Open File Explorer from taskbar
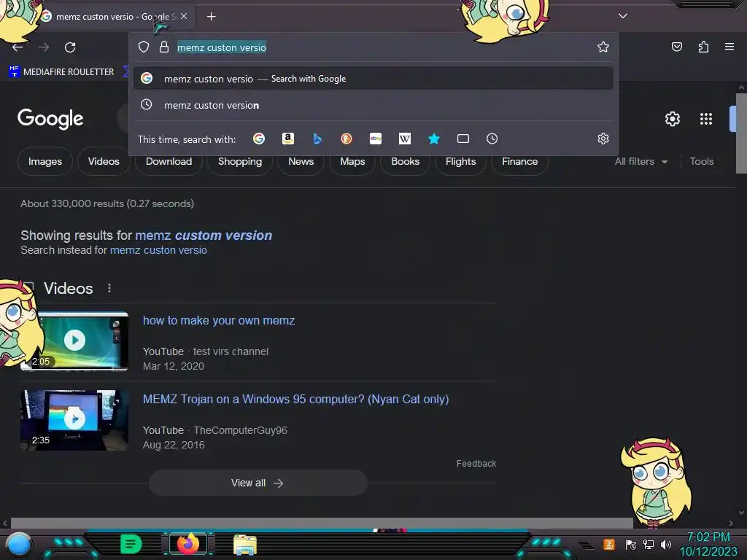 click(245, 544)
